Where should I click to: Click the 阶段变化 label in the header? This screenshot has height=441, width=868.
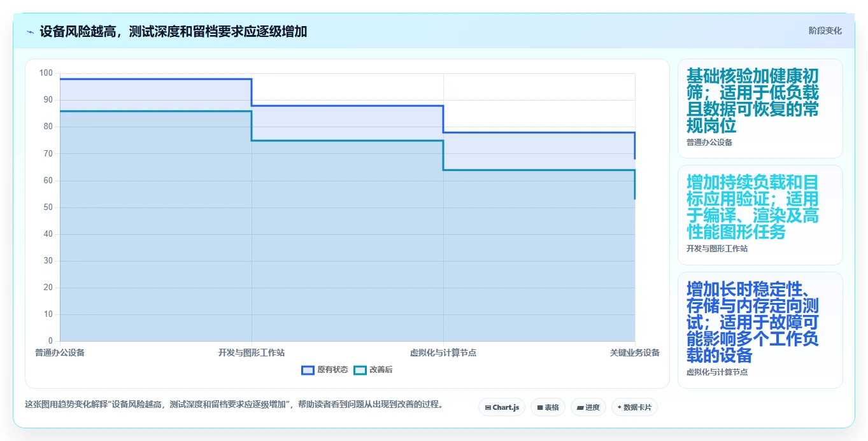pyautogui.click(x=825, y=31)
